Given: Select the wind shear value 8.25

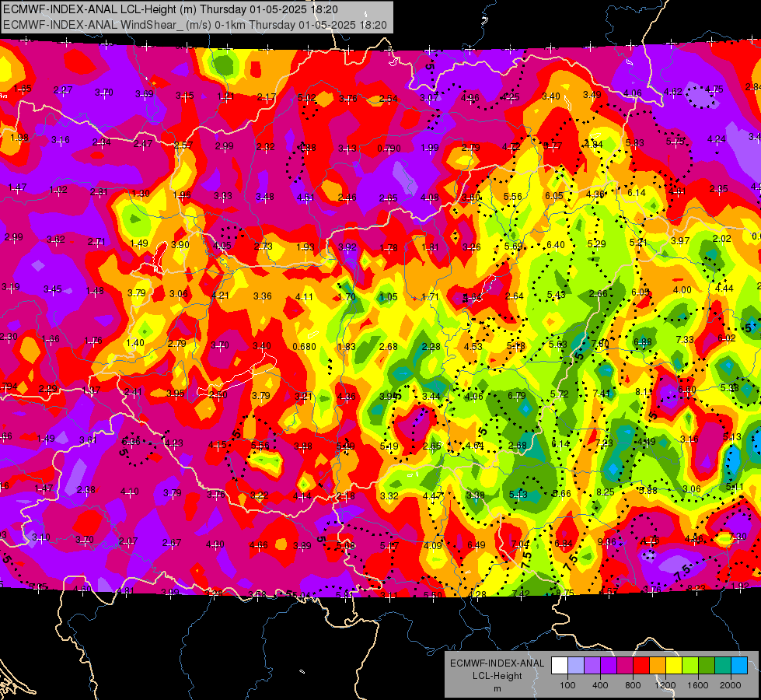Looking at the screenshot, I should pyautogui.click(x=606, y=492).
